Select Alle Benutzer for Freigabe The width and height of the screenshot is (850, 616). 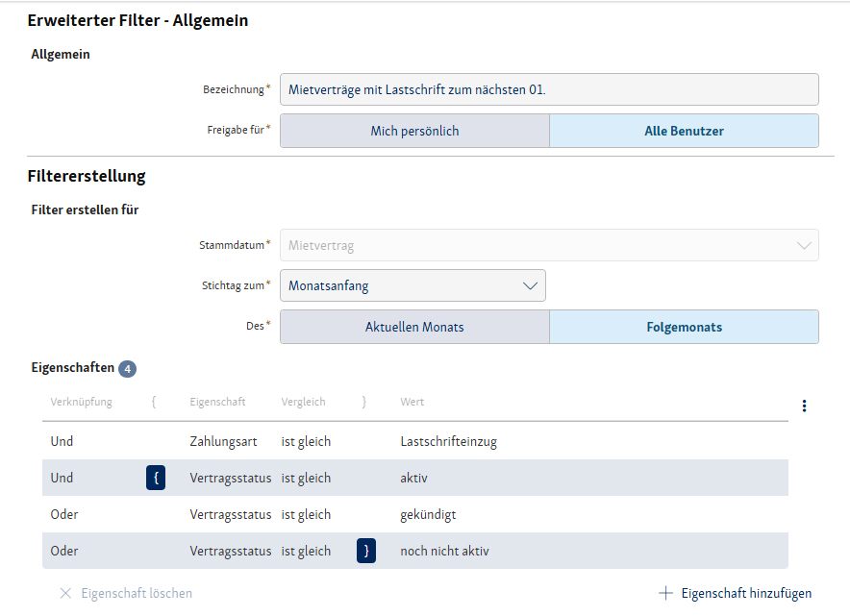684,131
